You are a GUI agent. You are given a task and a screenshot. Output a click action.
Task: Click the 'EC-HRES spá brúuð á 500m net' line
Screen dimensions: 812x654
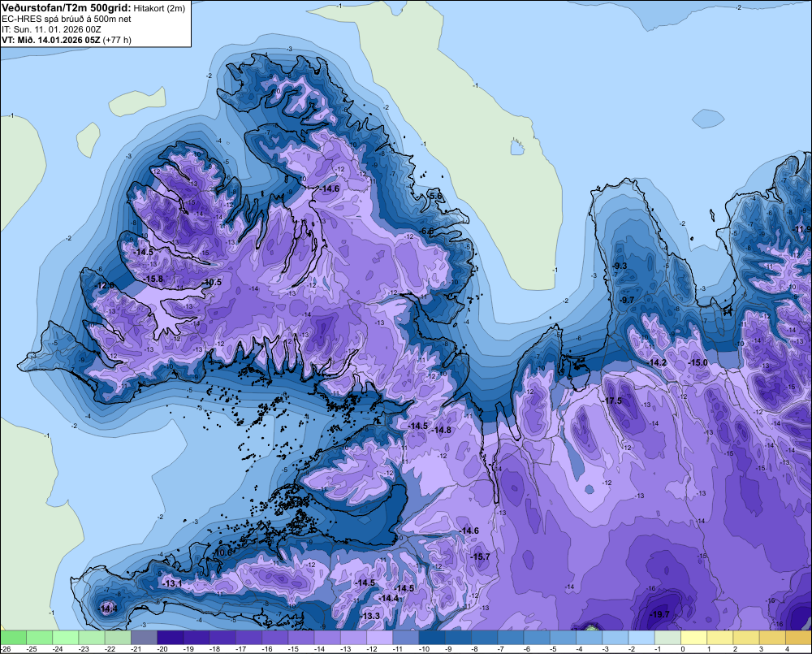tap(67, 19)
